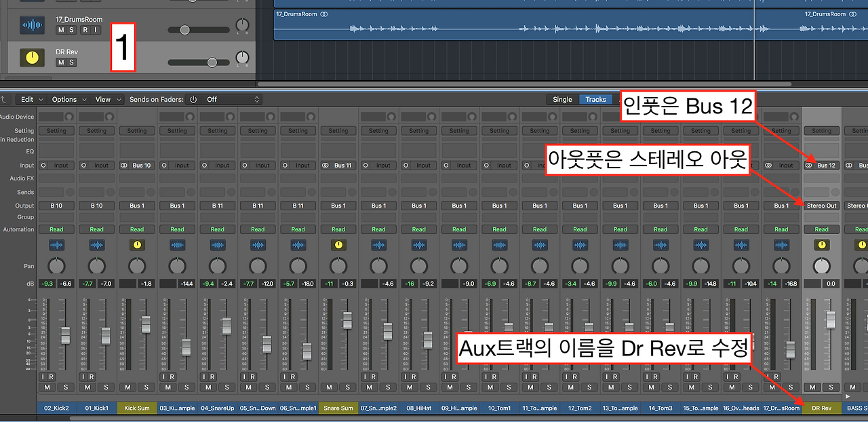Click the Snare Sum volume fader

tap(347, 320)
